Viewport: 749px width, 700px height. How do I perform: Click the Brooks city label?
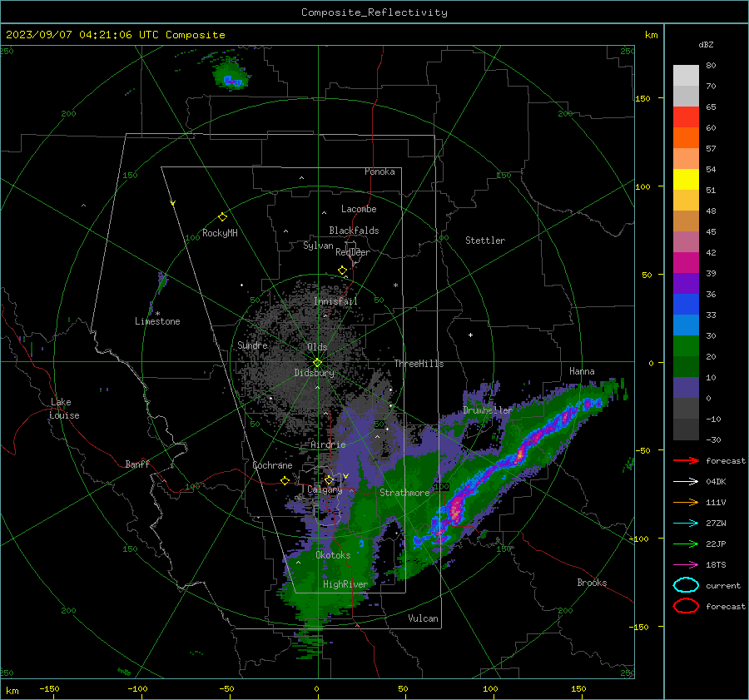click(592, 583)
